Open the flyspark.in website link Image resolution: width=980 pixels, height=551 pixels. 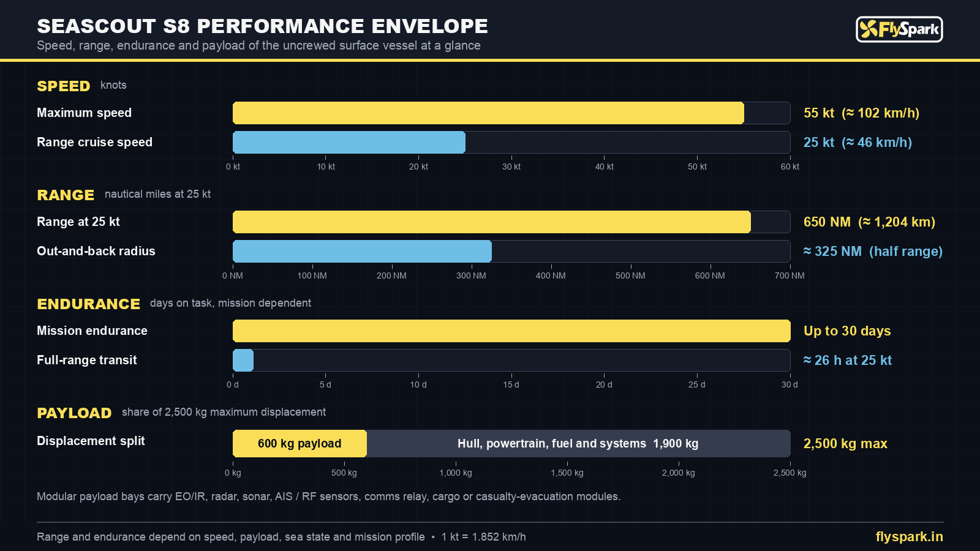click(x=910, y=537)
